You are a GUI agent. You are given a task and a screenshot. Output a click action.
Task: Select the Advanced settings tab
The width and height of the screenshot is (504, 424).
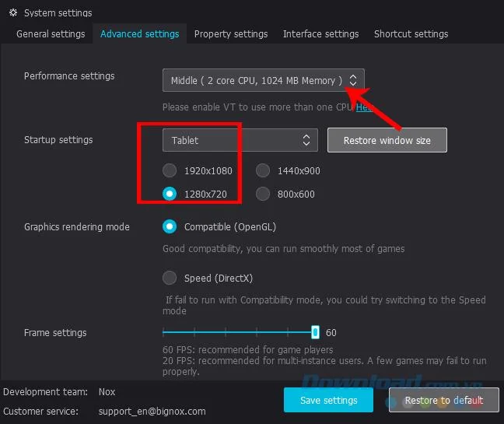(139, 33)
